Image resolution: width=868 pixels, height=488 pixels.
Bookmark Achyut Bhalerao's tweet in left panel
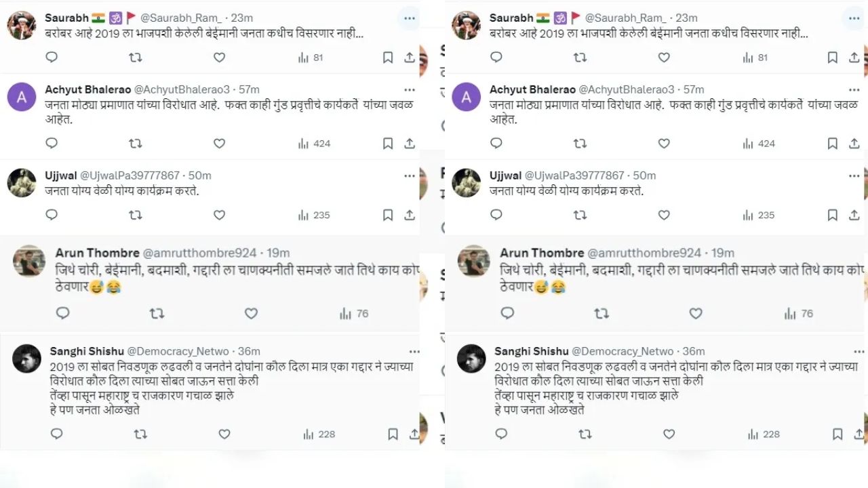388,144
